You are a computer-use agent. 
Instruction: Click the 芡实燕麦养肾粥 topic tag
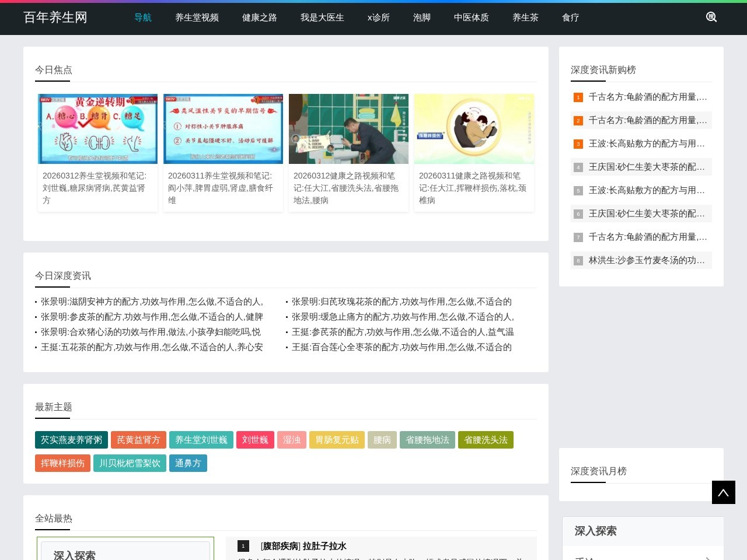tap(71, 440)
